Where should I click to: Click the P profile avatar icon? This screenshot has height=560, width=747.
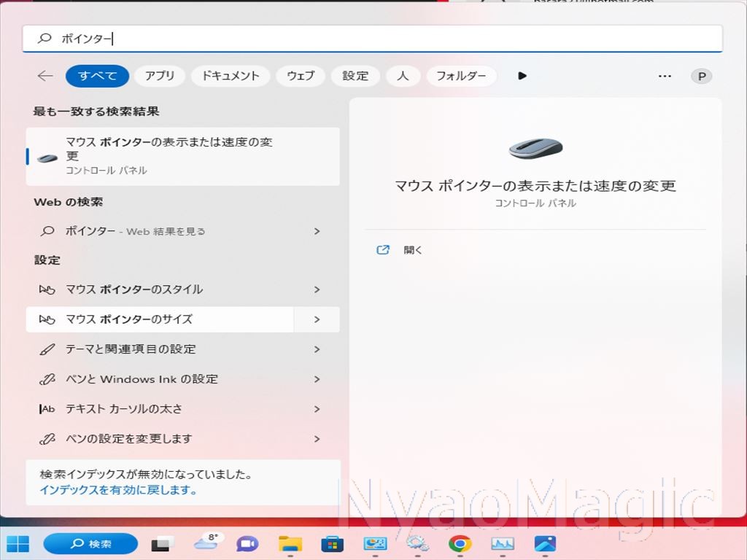point(701,76)
